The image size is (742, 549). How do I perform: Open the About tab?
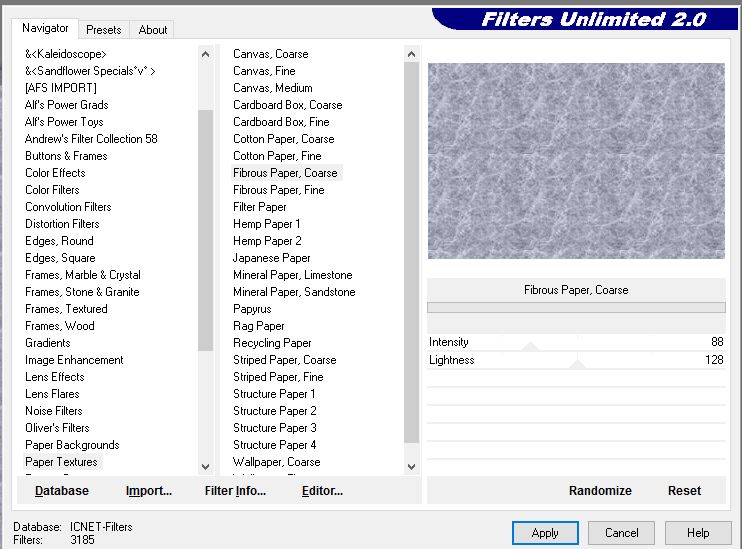coord(152,30)
